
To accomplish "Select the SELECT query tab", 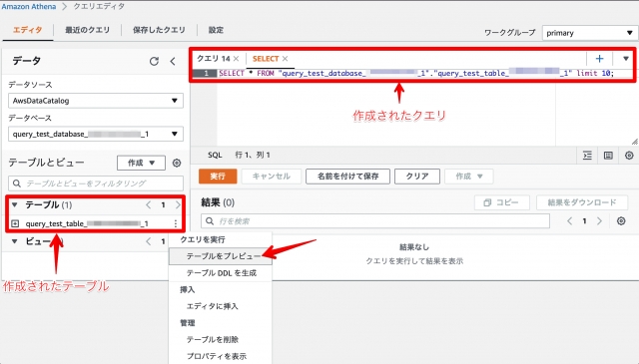I will 266,59.
